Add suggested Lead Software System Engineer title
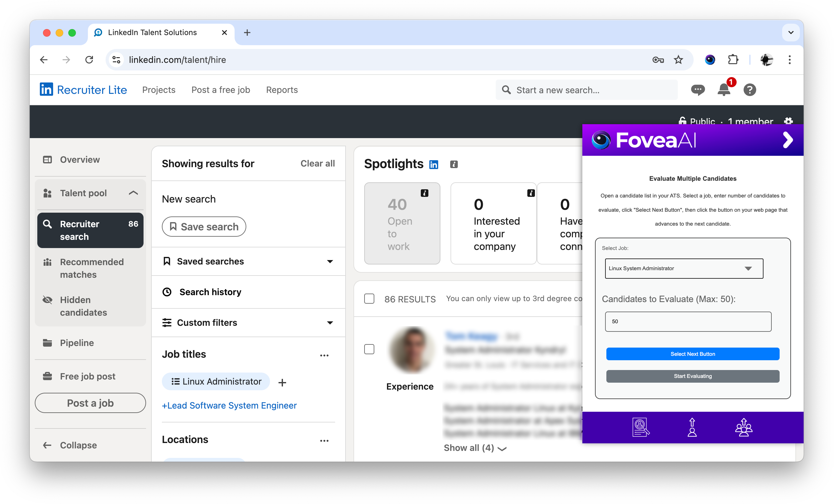834x504 pixels. point(229,405)
